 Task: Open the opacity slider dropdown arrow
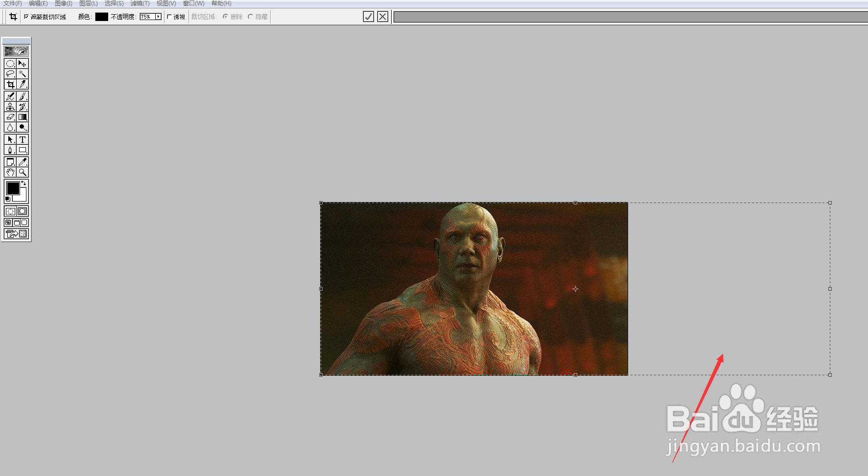pos(158,17)
